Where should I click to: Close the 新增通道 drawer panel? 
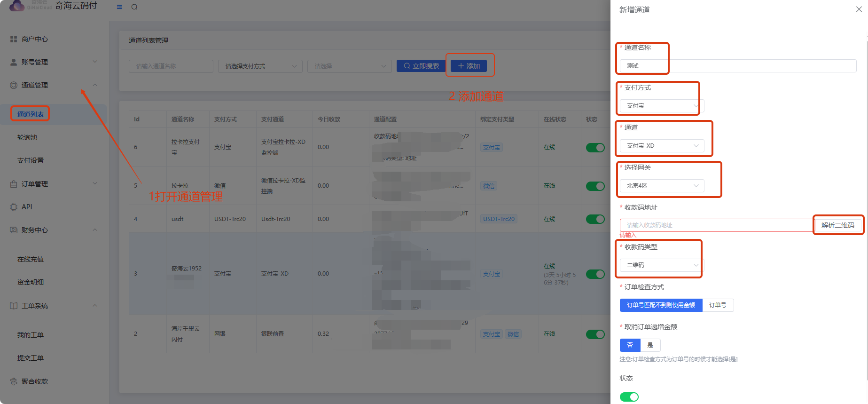coord(859,9)
